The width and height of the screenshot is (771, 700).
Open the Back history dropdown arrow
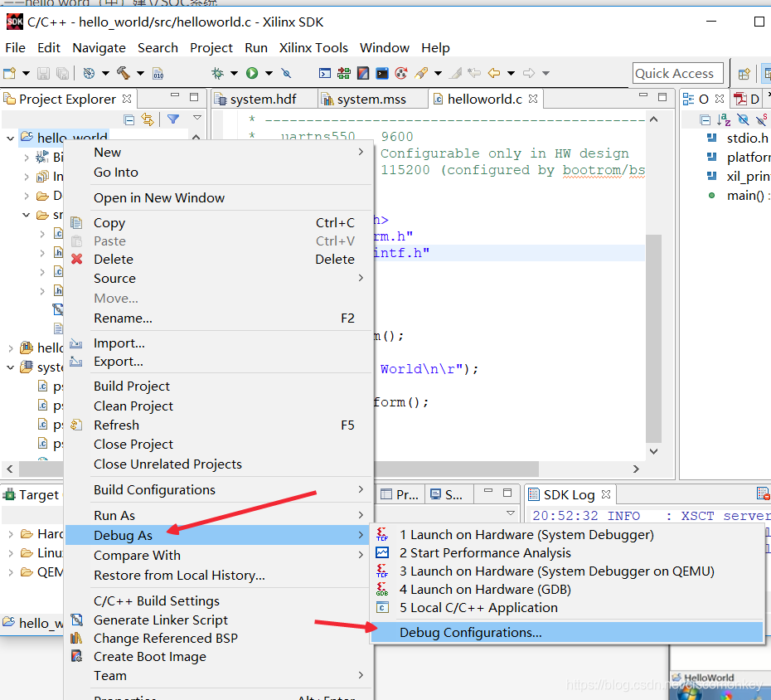pyautogui.click(x=511, y=73)
